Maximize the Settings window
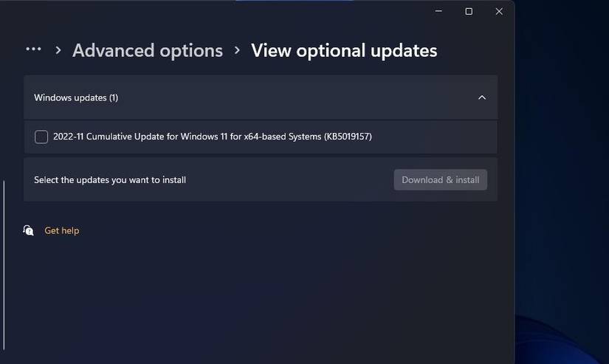This screenshot has width=609, height=364. (468, 11)
